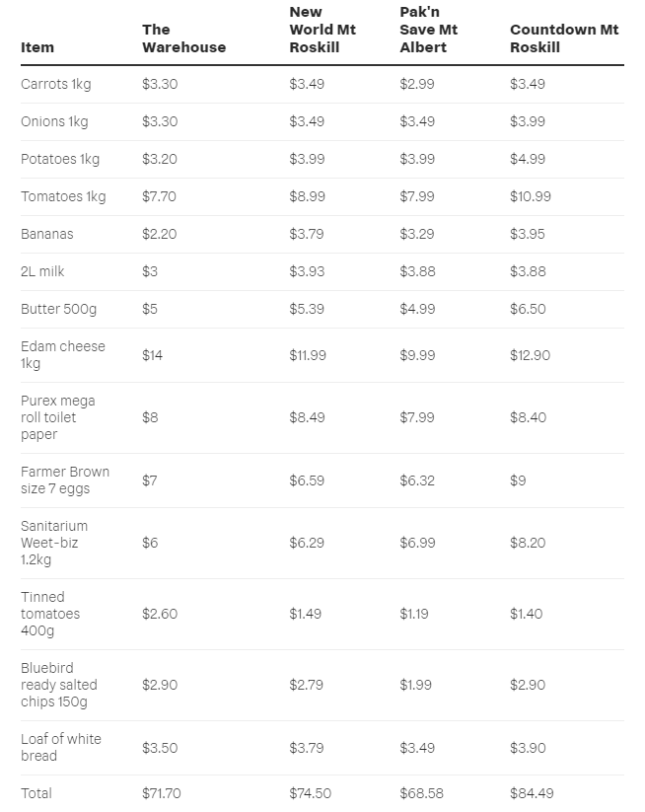Select Countdown tomatoes price $10.99
This screenshot has width=645, height=812.
pos(530,196)
